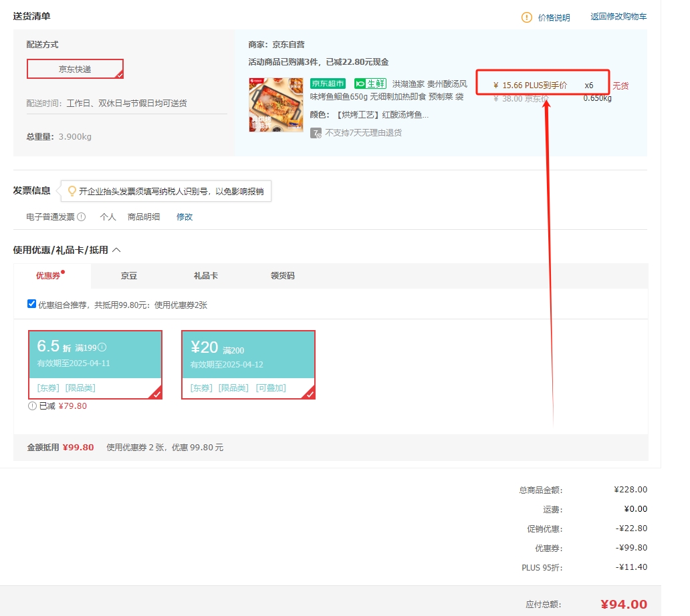Click the 无货 out-of-stock label
The image size is (690, 616).
(620, 86)
